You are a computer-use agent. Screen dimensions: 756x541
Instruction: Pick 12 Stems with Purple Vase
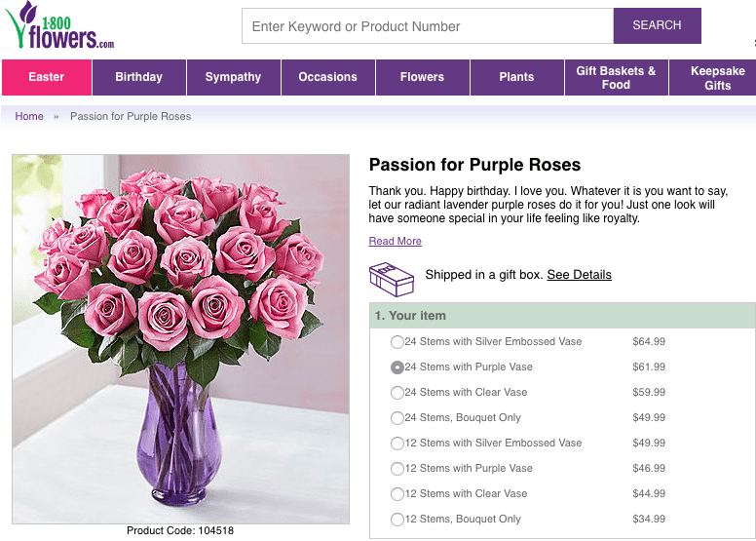point(397,469)
